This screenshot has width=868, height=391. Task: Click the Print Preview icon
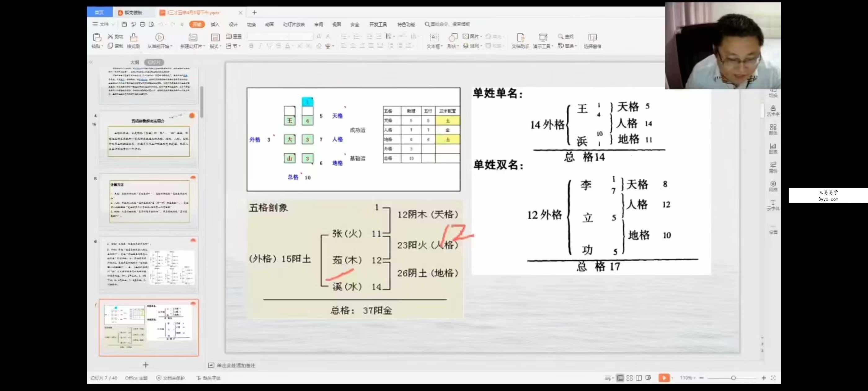coord(152,24)
